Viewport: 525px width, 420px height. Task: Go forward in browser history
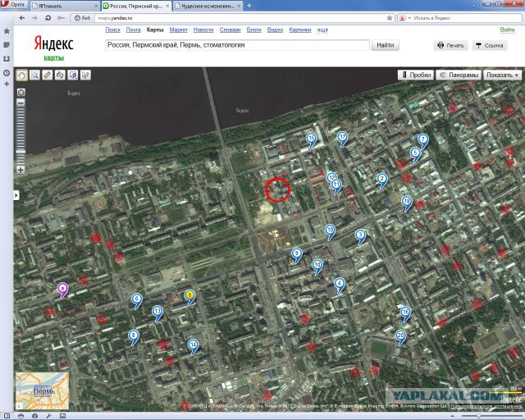click(x=34, y=18)
